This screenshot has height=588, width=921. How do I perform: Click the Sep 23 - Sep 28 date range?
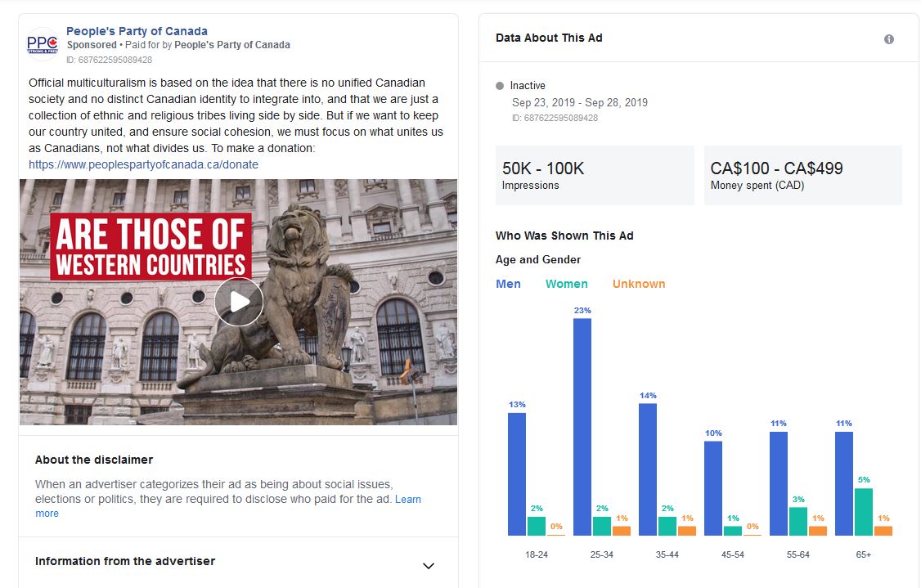tap(580, 102)
